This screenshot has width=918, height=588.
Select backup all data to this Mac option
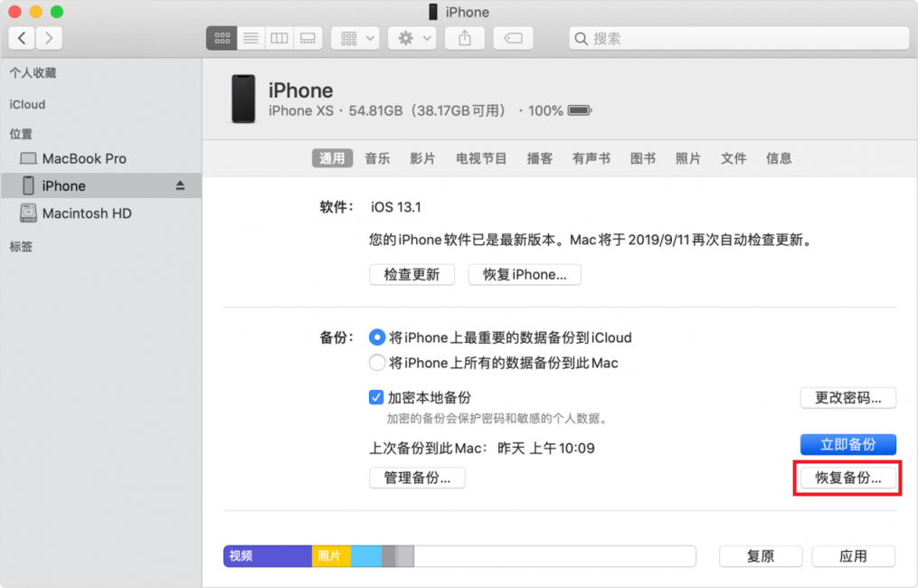tap(377, 363)
